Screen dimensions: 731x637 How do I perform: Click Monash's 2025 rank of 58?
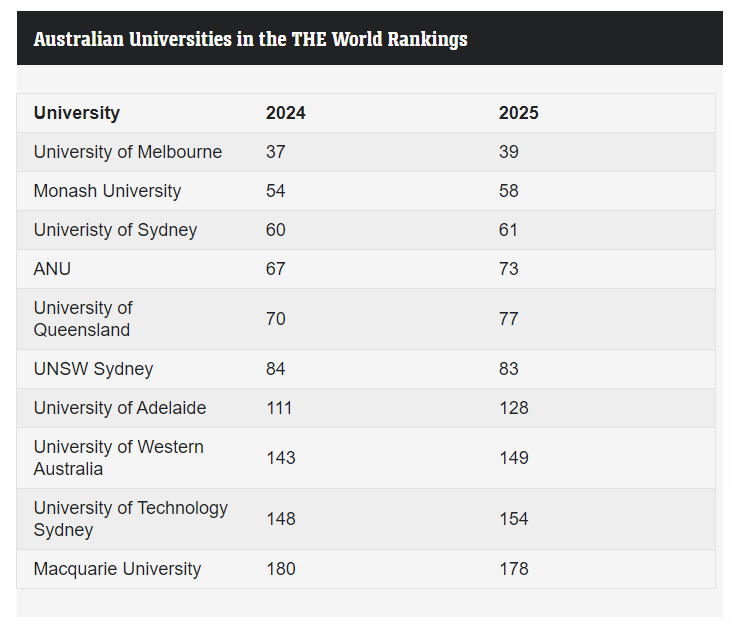tap(508, 191)
